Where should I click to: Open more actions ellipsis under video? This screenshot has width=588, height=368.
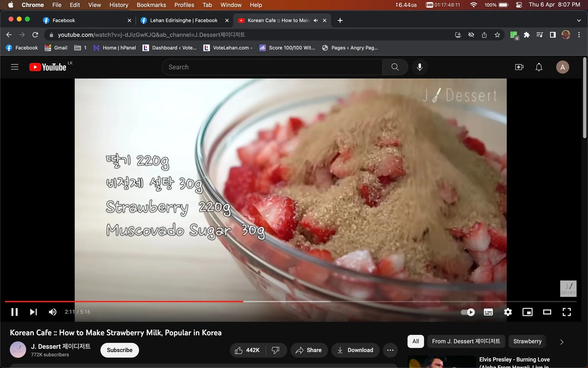click(x=390, y=350)
